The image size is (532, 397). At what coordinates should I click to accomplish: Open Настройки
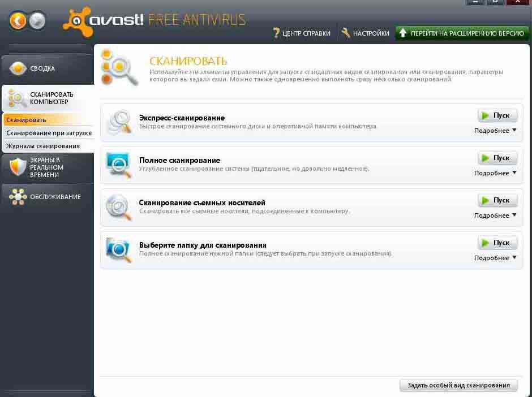click(366, 33)
